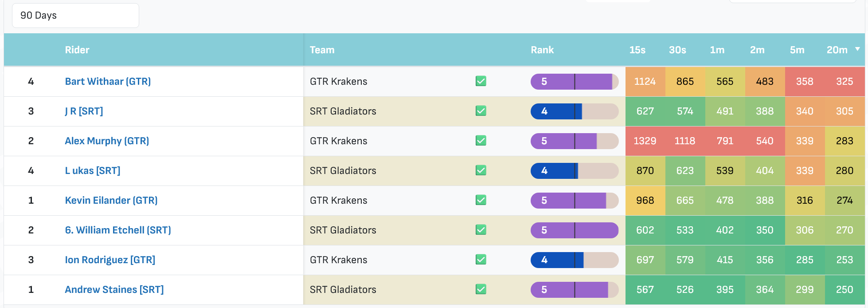
Task: Toggle the green checkbox for Alex Murphy
Action: click(481, 141)
